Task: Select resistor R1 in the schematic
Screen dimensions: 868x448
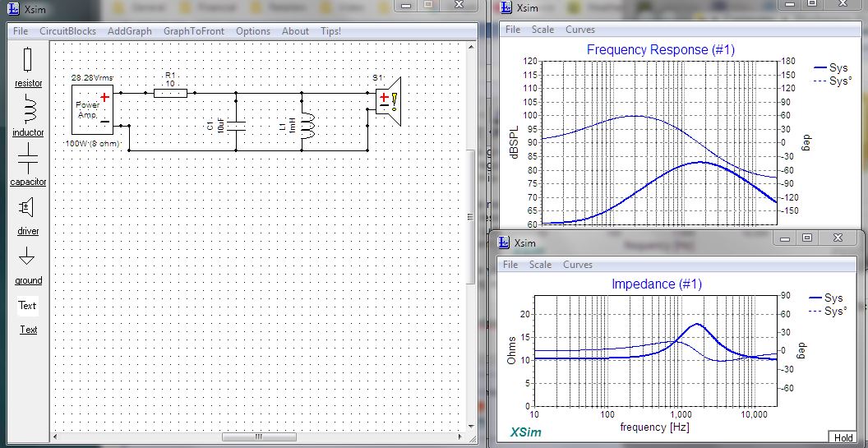Action: point(170,93)
